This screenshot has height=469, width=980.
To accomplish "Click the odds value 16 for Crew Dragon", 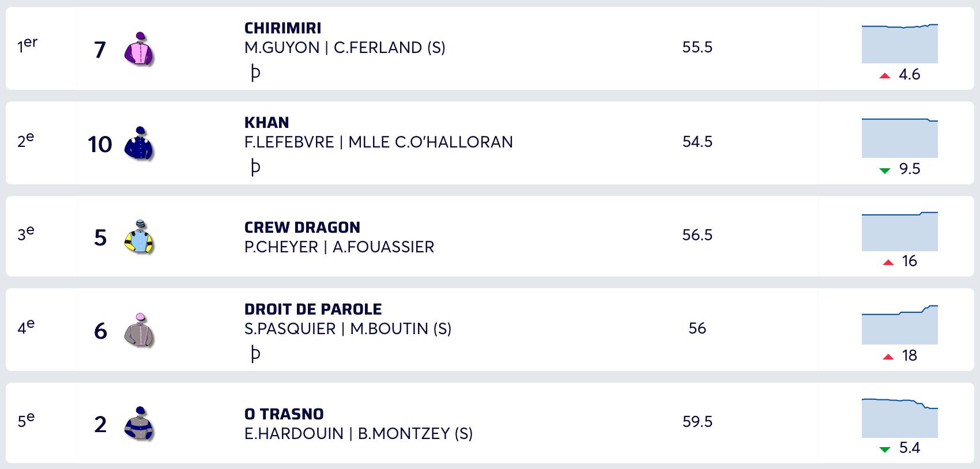I will coord(910,261).
